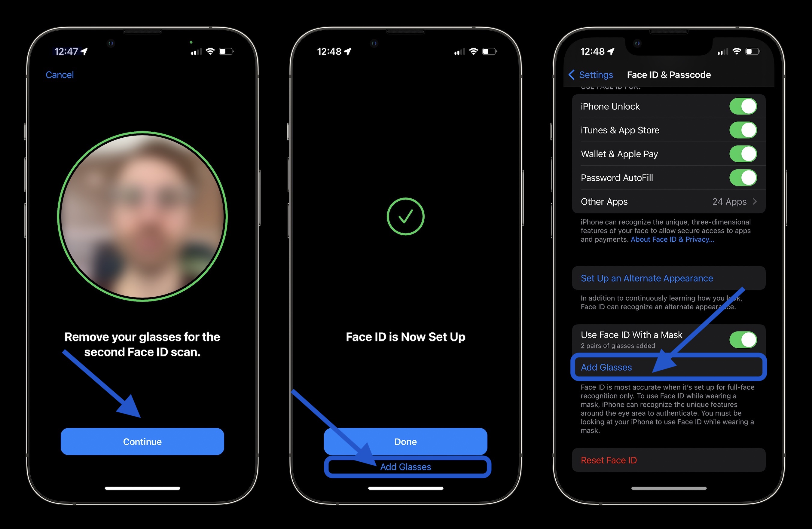The image size is (812, 529).
Task: Toggle iPhone Unlock Face ID switch
Action: 742,106
